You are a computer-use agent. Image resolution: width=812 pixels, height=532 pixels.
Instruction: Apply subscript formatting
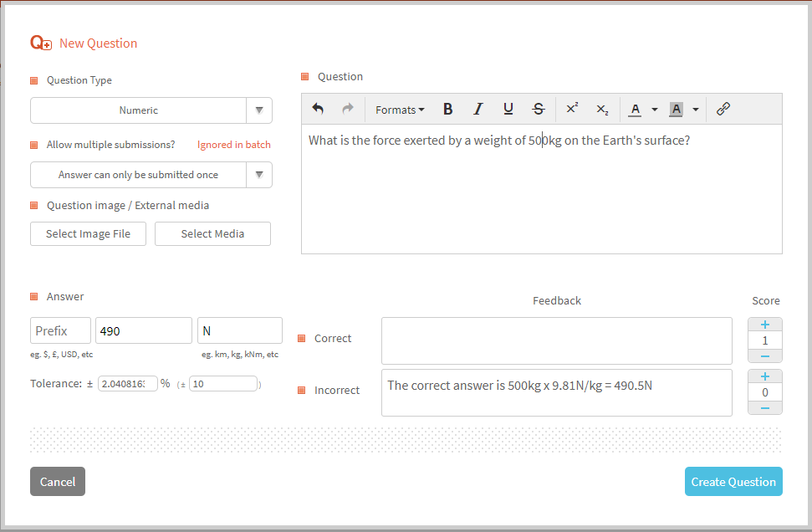[x=602, y=110]
